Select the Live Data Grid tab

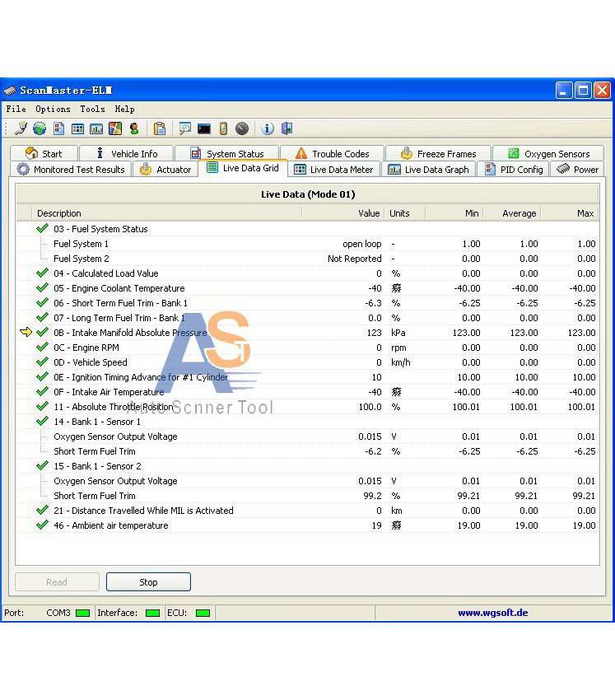click(243, 168)
